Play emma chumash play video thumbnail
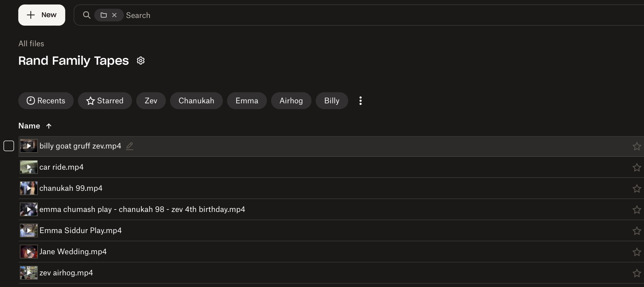 [29, 209]
